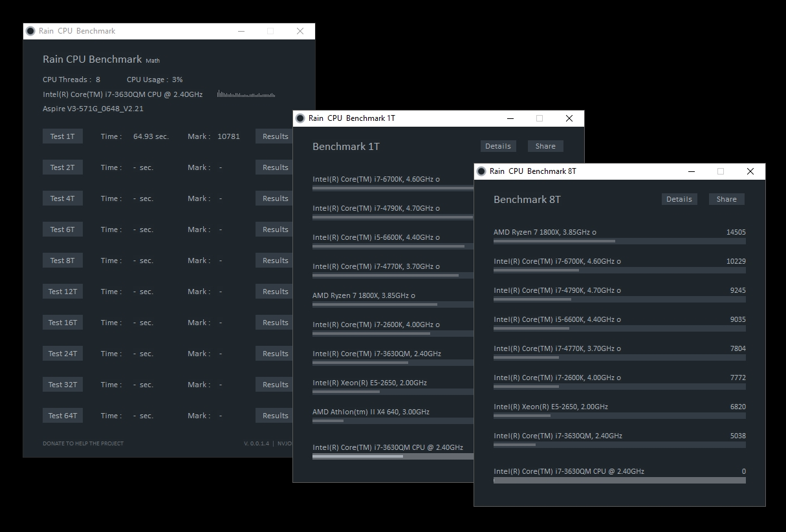Screen dimensions: 786x532
Task: Click Details in Benchmark 8T window
Action: click(679, 199)
